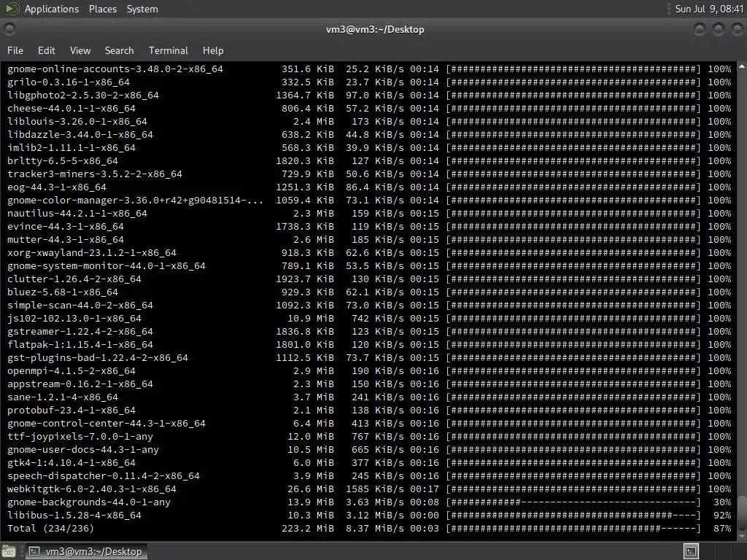Click the MATE logo icon in top panel
This screenshot has height=560, width=747.
12,9
